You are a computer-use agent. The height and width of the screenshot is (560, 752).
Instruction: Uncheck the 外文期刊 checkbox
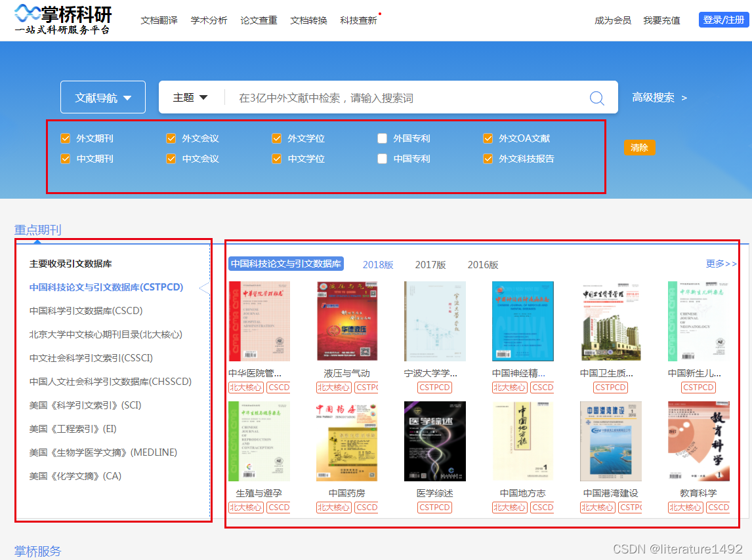point(66,138)
